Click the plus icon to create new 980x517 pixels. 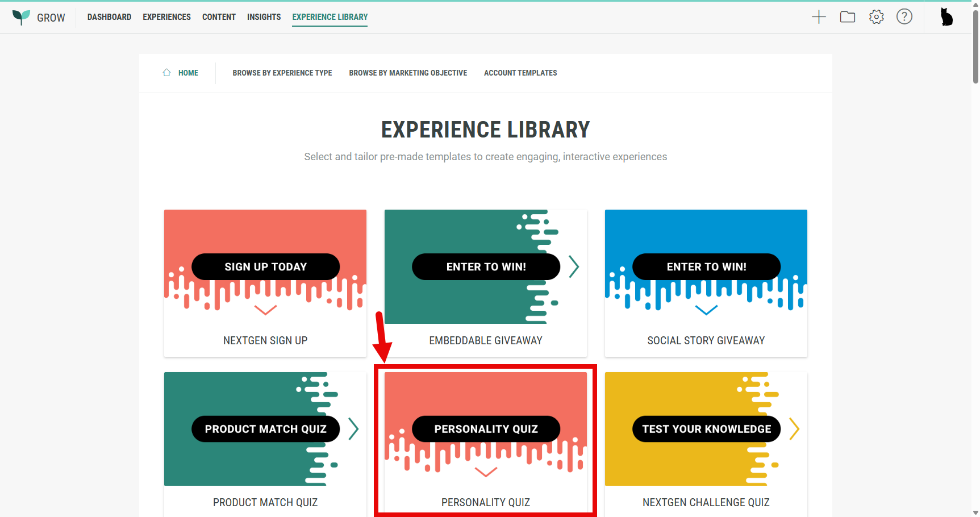819,17
